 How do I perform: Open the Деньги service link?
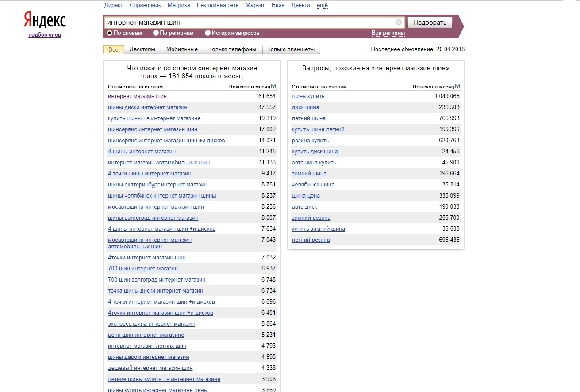300,5
